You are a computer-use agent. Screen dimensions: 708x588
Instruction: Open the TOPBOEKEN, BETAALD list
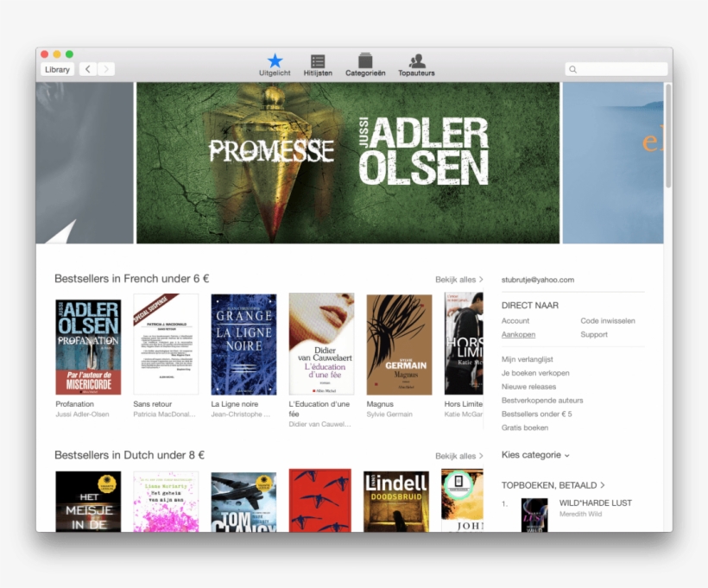tap(553, 485)
